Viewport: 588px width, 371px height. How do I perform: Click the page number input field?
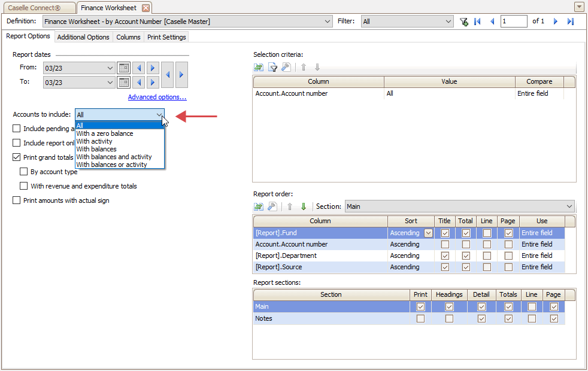coord(513,22)
